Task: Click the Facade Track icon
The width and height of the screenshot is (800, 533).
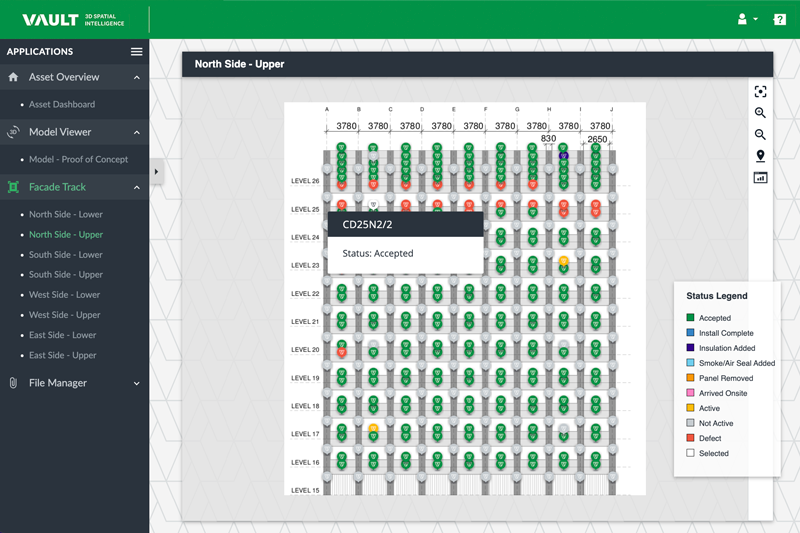Action: 13,187
